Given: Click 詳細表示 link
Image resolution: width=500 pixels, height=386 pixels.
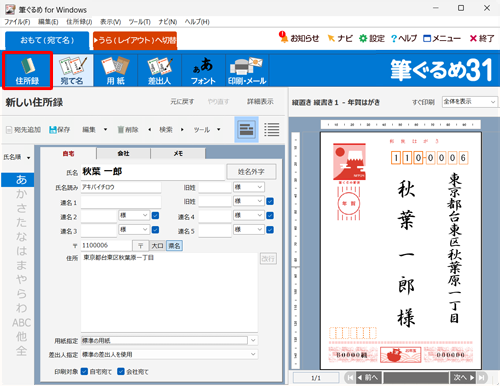Looking at the screenshot, I should click(x=260, y=102).
